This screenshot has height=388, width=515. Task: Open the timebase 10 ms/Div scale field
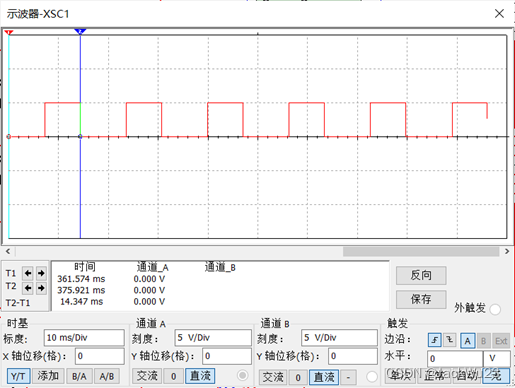coord(84,338)
